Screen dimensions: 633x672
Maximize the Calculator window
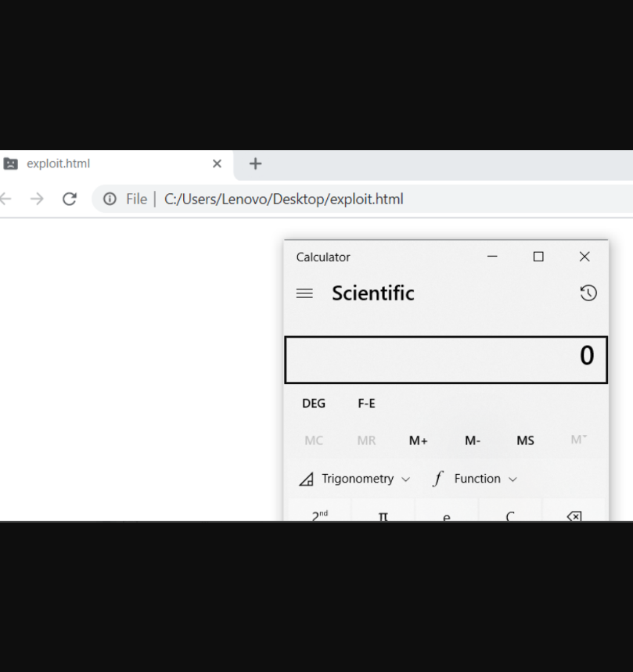pyautogui.click(x=538, y=257)
